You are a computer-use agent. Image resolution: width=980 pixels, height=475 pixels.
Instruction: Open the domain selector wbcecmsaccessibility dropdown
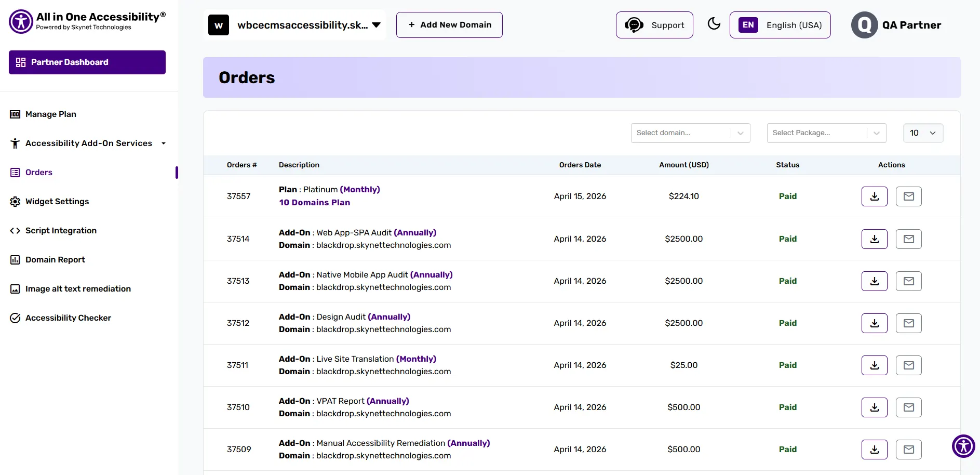[294, 25]
